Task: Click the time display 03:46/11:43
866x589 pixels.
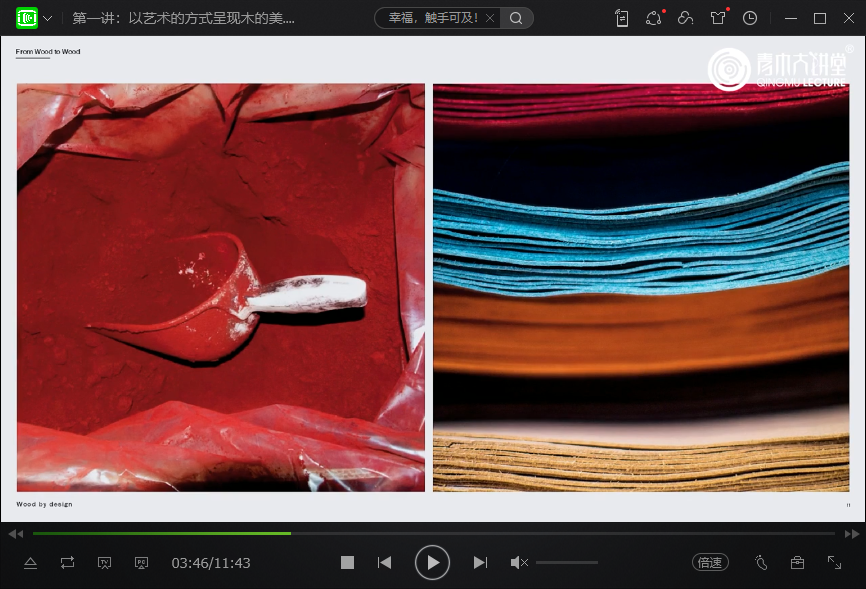Action: [211, 563]
